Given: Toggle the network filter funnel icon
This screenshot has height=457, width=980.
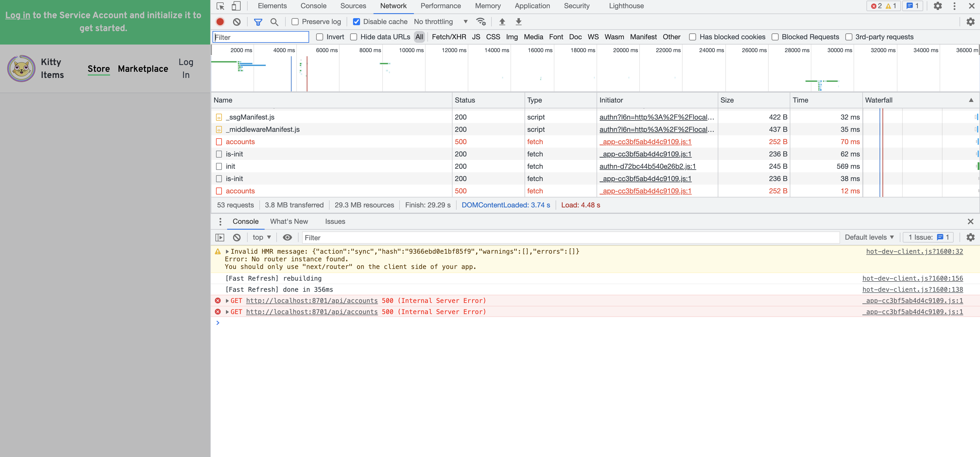Looking at the screenshot, I should click(x=258, y=22).
